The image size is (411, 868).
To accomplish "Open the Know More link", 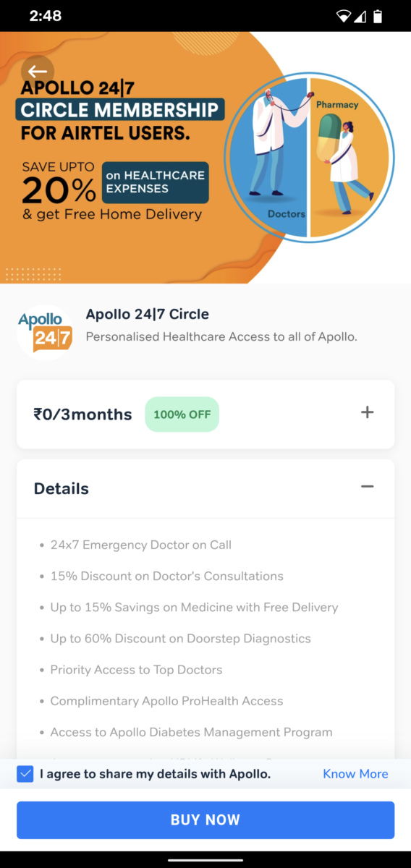I will [x=355, y=774].
